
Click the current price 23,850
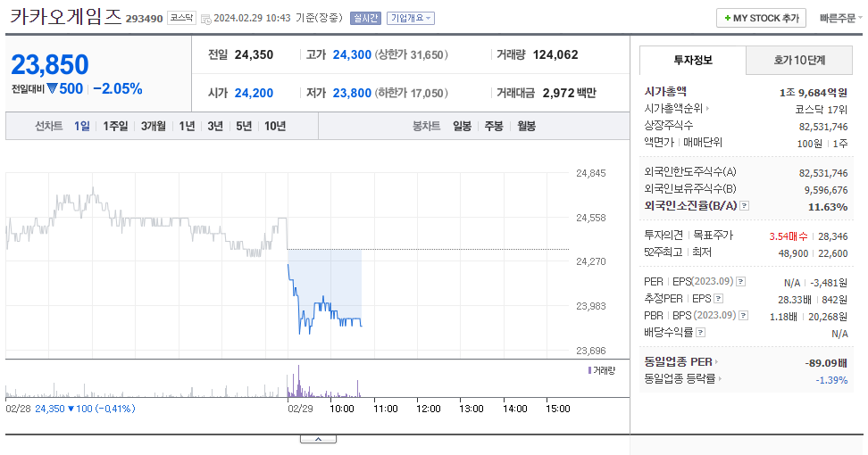[50, 65]
